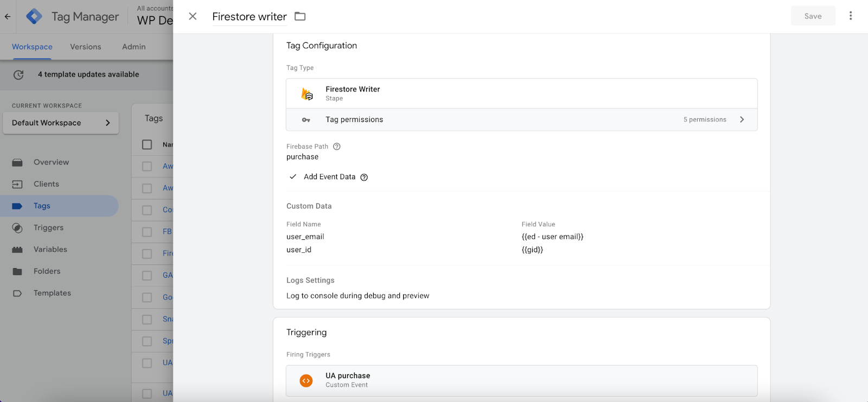Viewport: 868px width, 402px height.
Task: Close the Firestore writer tag editor
Action: 193,16
